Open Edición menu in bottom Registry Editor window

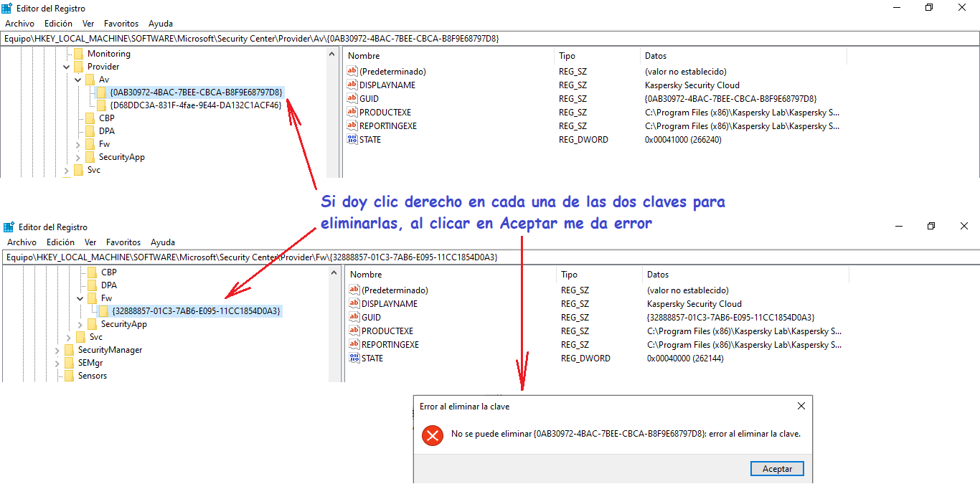[x=61, y=242]
